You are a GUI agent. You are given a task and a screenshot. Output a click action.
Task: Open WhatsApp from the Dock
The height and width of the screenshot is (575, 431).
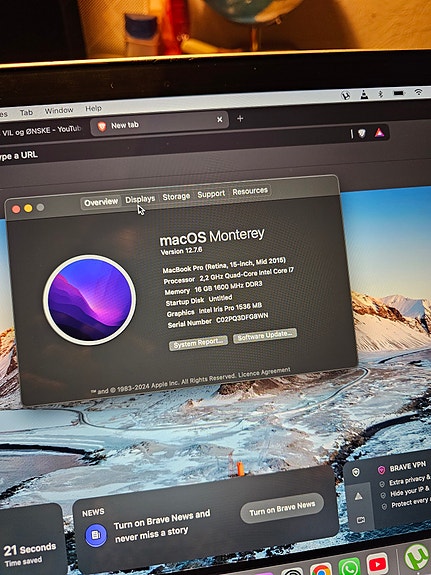coord(349,567)
